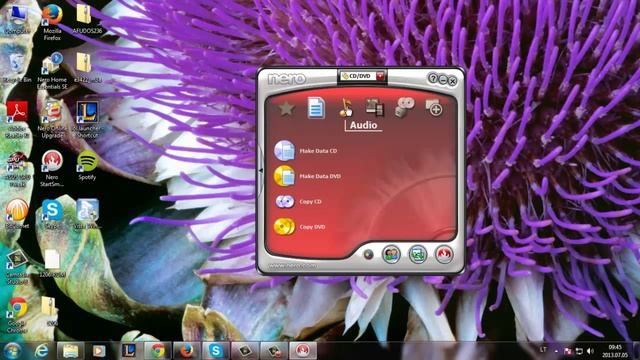Select the Recycle Bin desktop icon
This screenshot has height=360, width=640.
pyautogui.click(x=17, y=68)
